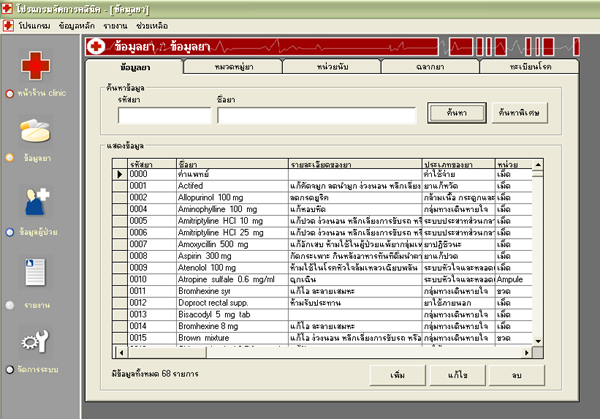Select the หน้าร้าน clinic radio bullet

(x=9, y=94)
